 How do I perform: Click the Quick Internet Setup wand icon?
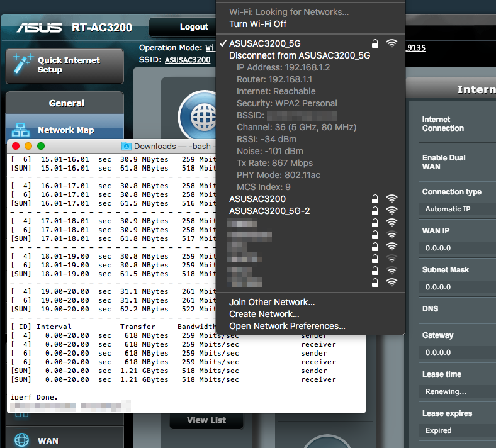pos(21,64)
